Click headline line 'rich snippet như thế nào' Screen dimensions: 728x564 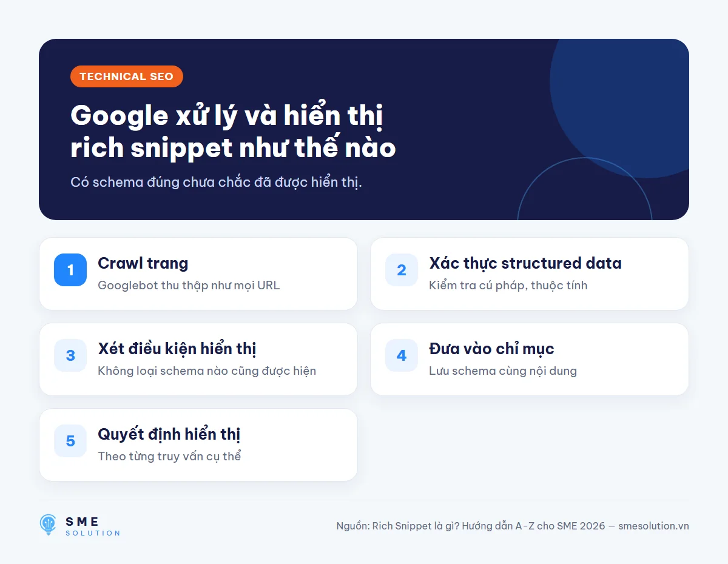(233, 147)
